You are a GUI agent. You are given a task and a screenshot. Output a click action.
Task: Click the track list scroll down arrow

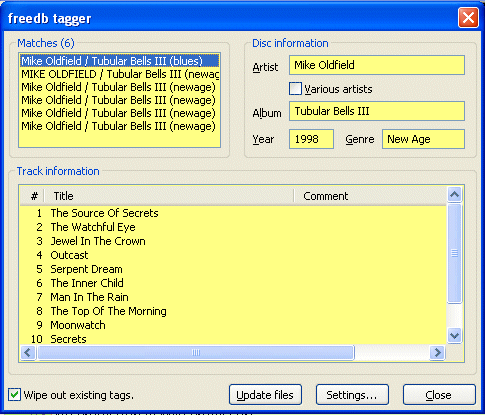click(455, 335)
